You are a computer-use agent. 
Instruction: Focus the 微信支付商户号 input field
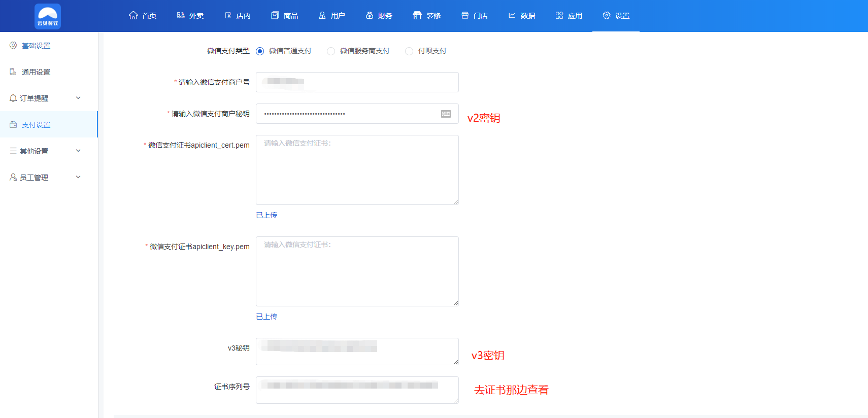[357, 82]
